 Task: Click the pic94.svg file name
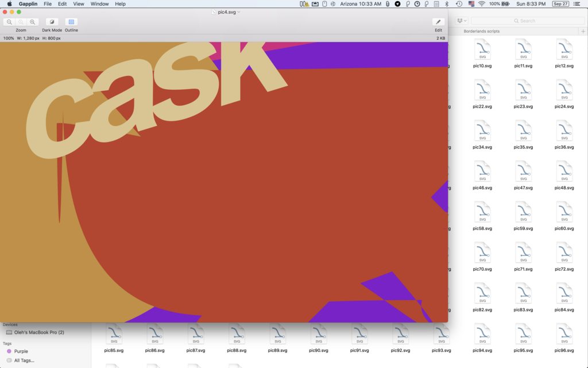tap(482, 350)
